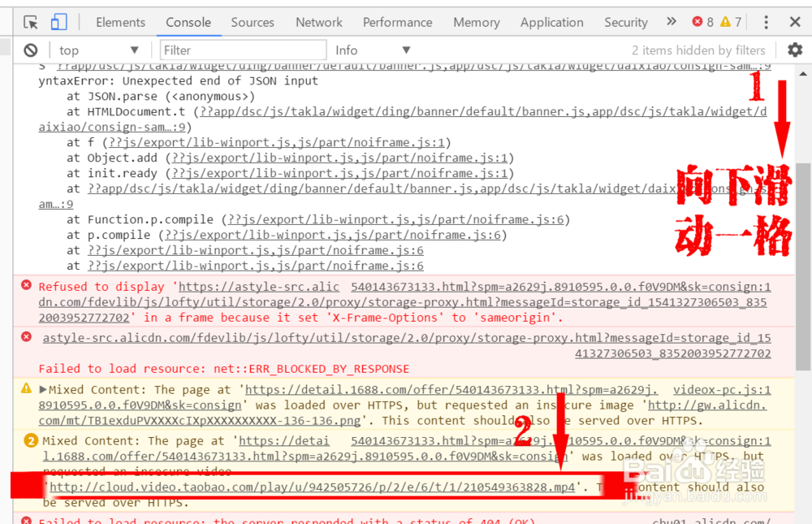
Task: Click '2 items hidden by filters' text
Action: (x=698, y=50)
